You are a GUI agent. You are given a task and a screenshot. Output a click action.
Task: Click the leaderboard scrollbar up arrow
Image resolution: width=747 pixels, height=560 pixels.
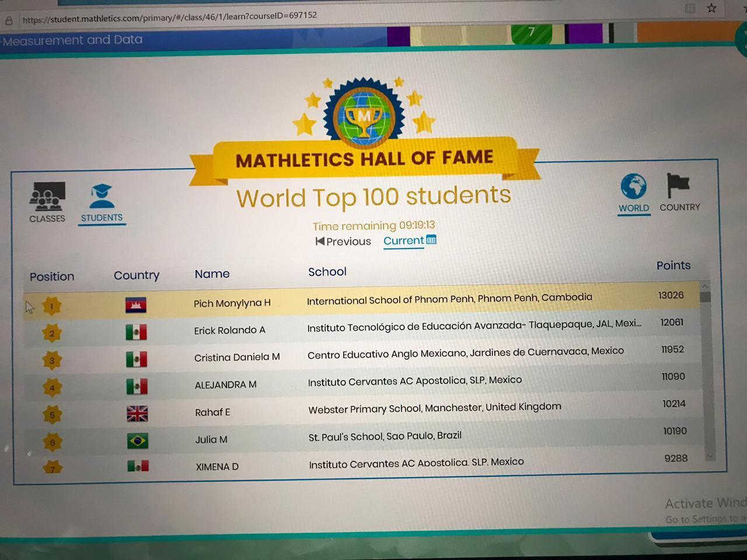pos(705,286)
